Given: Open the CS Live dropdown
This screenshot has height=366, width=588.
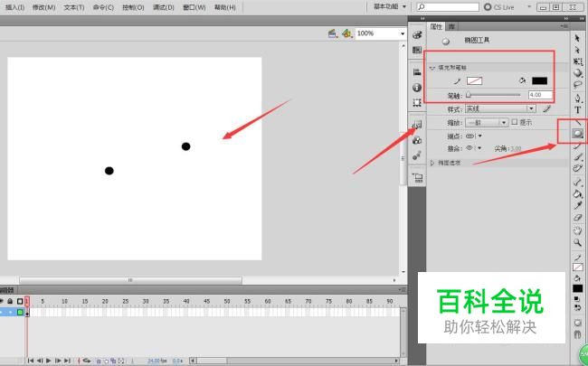Looking at the screenshot, I should (x=529, y=6).
